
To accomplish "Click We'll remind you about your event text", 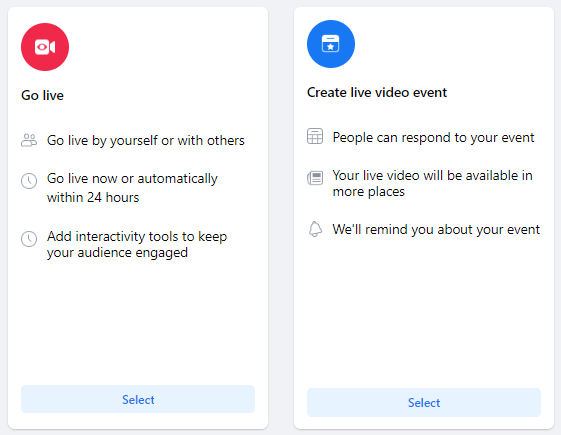I will coord(436,230).
